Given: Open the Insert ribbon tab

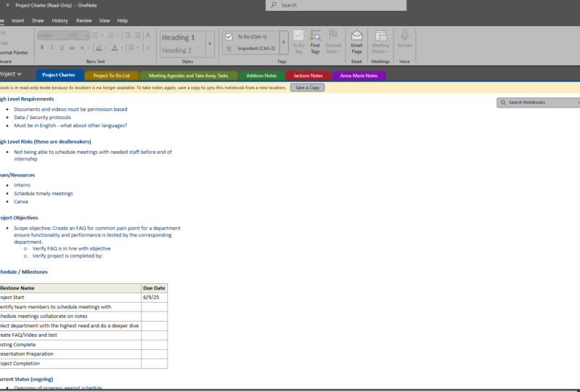Looking at the screenshot, I should pyautogui.click(x=17, y=21).
